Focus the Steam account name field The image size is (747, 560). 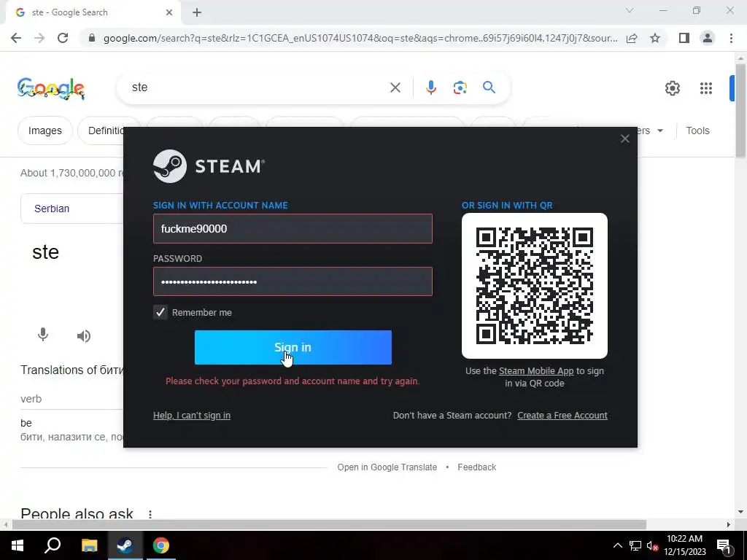(293, 228)
